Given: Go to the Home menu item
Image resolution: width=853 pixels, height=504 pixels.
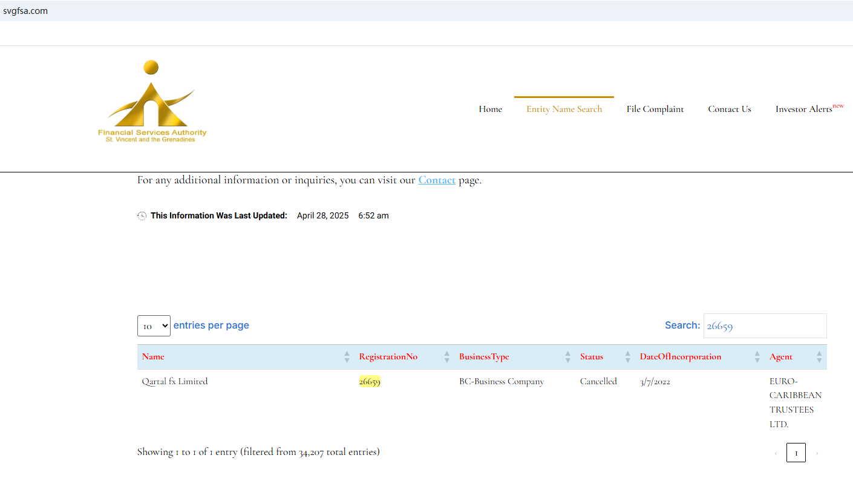Looking at the screenshot, I should (490, 110).
